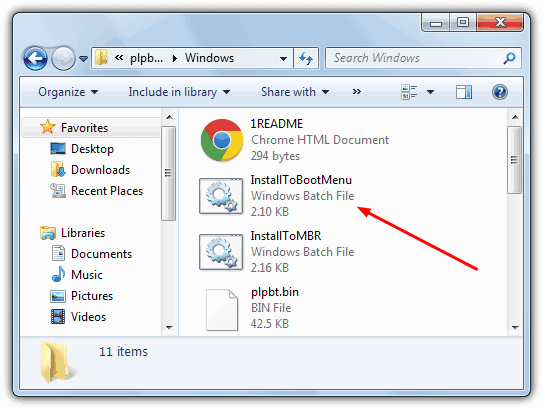Open the Include in library menu
The height and width of the screenshot is (408, 543).
[179, 92]
